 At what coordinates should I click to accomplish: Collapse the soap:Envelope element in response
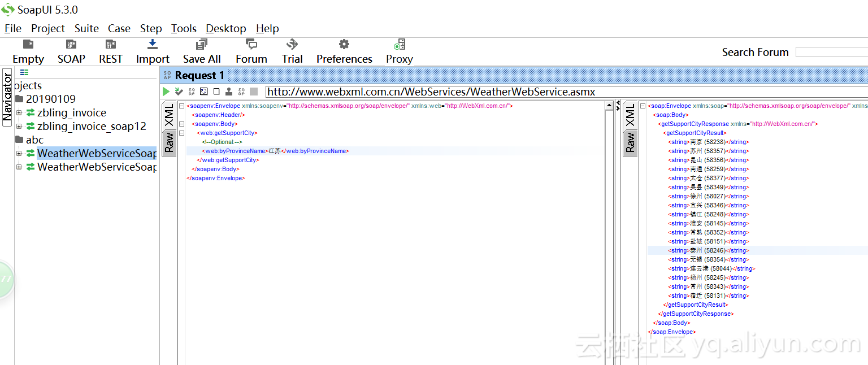643,106
